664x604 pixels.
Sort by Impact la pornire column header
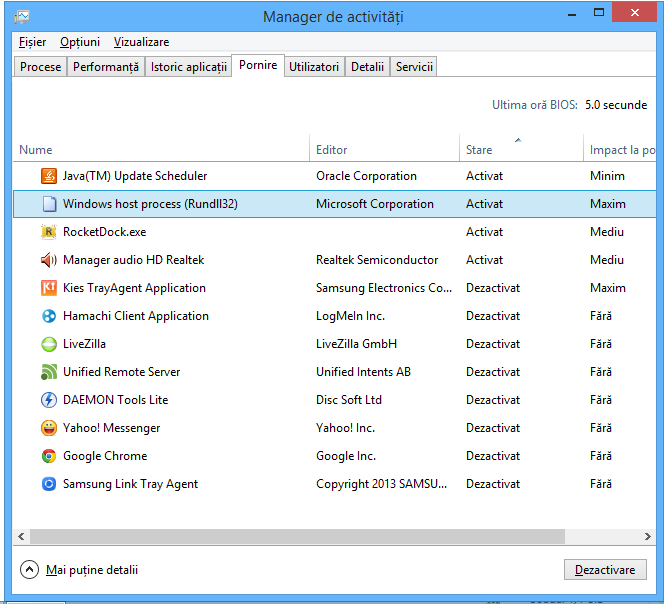click(x=620, y=150)
